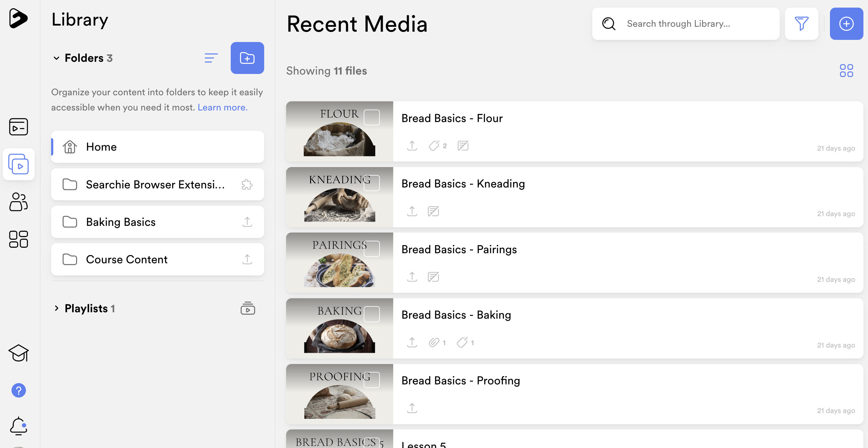
Task: Click transcript icon for Bread Basics - Kneading
Action: (433, 211)
